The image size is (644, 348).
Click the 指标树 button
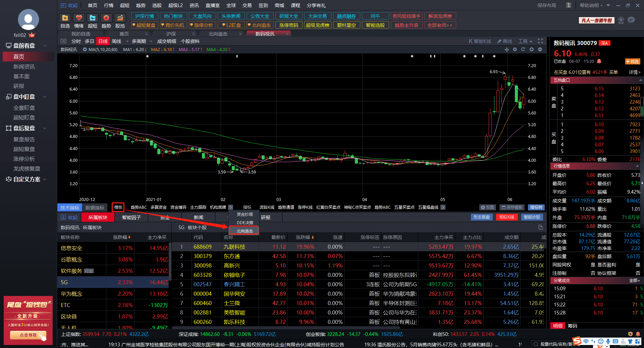(536, 207)
